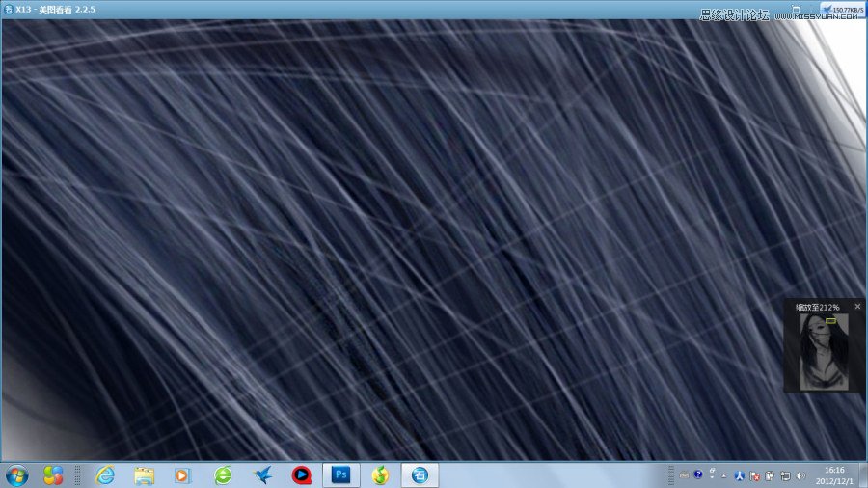Click the blue help question mark tray icon
The width and height of the screenshot is (868, 488).
click(x=698, y=474)
